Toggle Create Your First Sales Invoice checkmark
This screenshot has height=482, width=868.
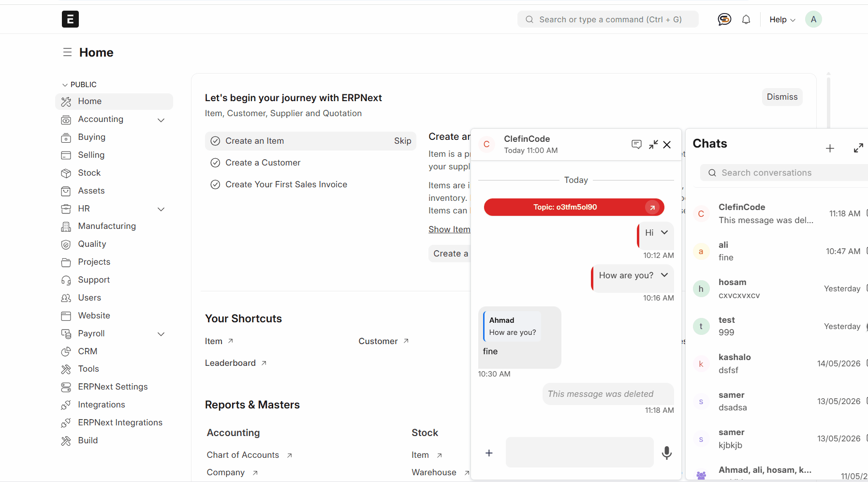(215, 184)
